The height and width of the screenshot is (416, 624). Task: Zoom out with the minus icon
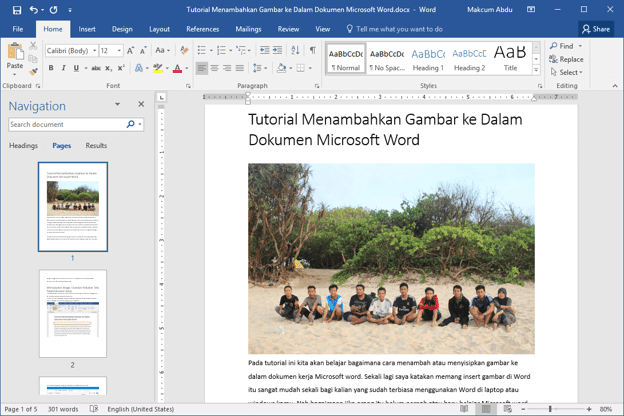point(523,409)
